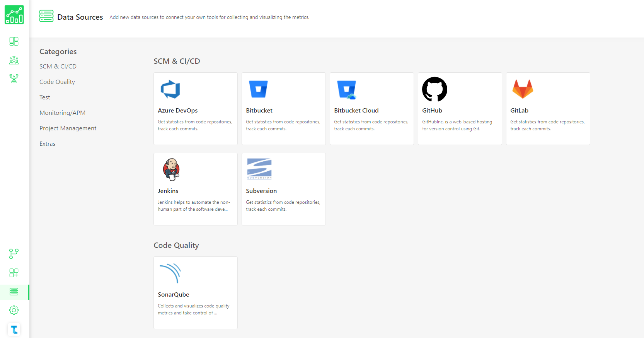Open the teams people icon in sidebar
The image size is (644, 338).
tap(14, 60)
